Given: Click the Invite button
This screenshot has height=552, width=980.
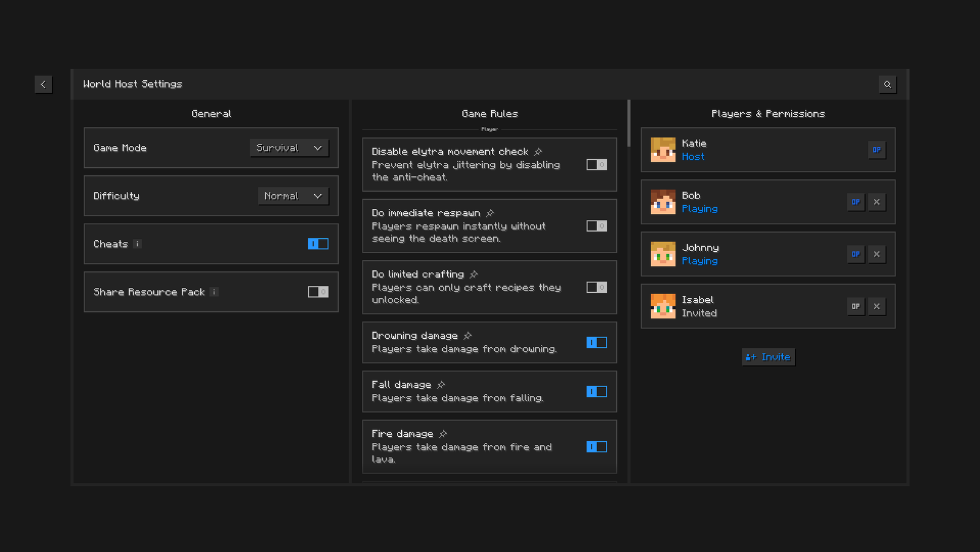Looking at the screenshot, I should 768,357.
